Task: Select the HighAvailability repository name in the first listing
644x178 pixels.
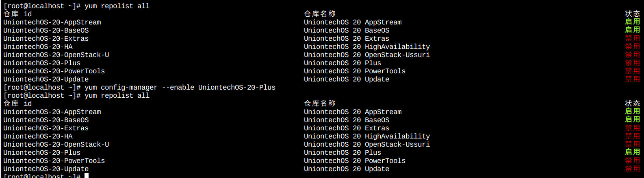Action: (x=367, y=47)
